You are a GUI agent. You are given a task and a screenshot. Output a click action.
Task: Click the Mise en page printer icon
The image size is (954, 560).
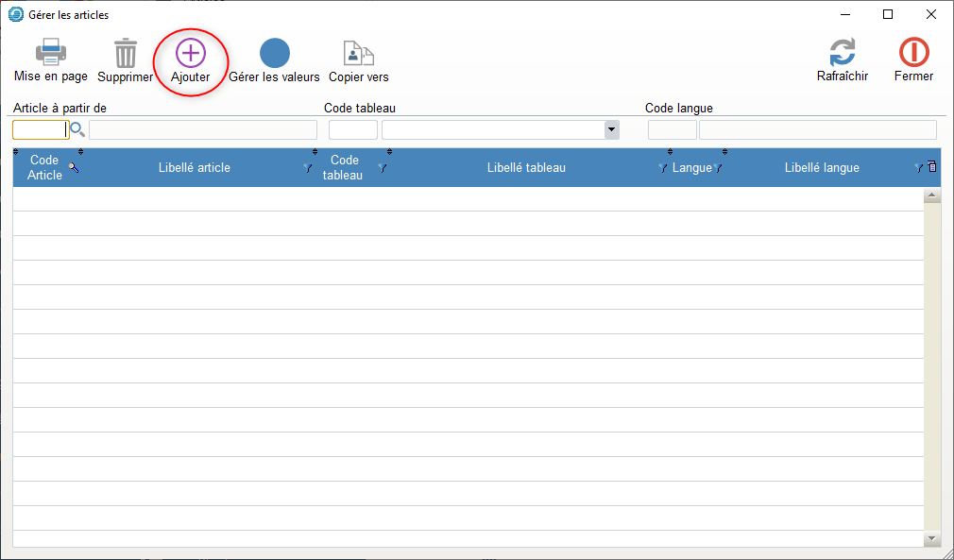click(50, 53)
